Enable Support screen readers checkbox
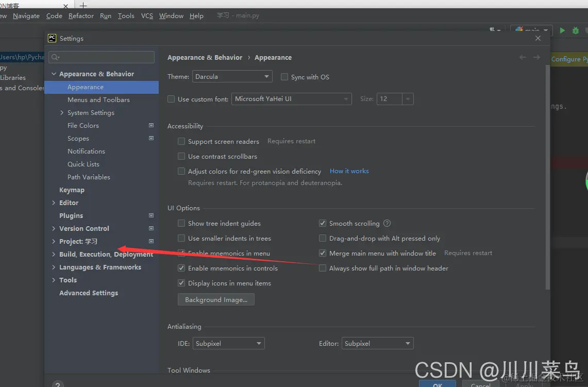588x387 pixels. [181, 141]
